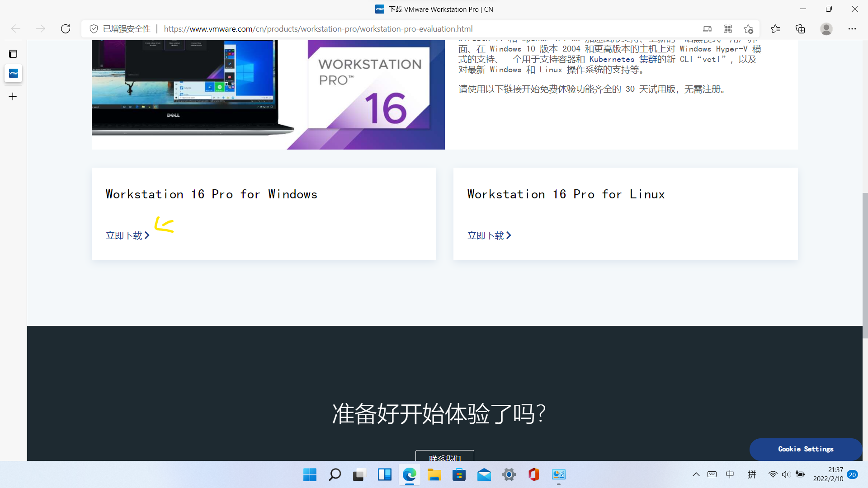Reload the VMware download page
This screenshot has width=868, height=488.
click(66, 29)
